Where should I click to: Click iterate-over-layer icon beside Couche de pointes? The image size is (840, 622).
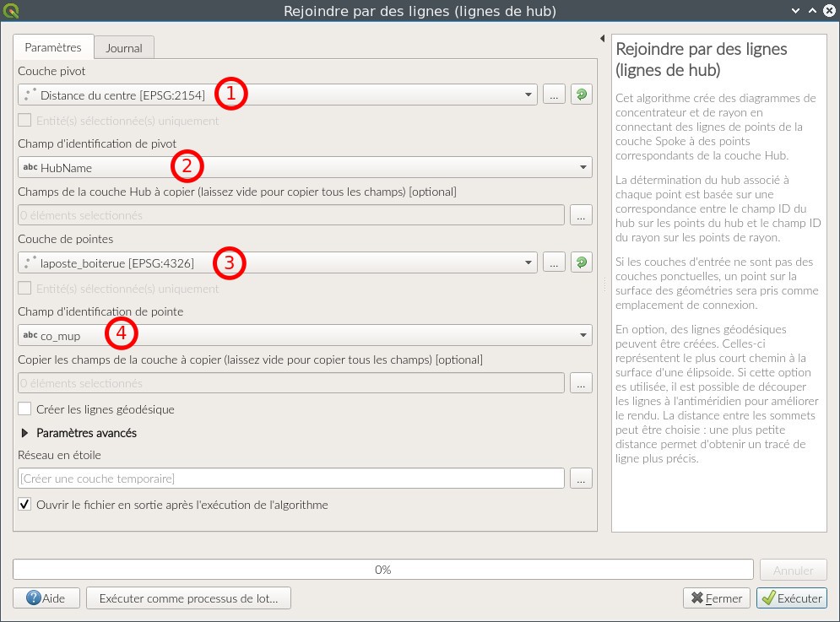pyautogui.click(x=581, y=262)
